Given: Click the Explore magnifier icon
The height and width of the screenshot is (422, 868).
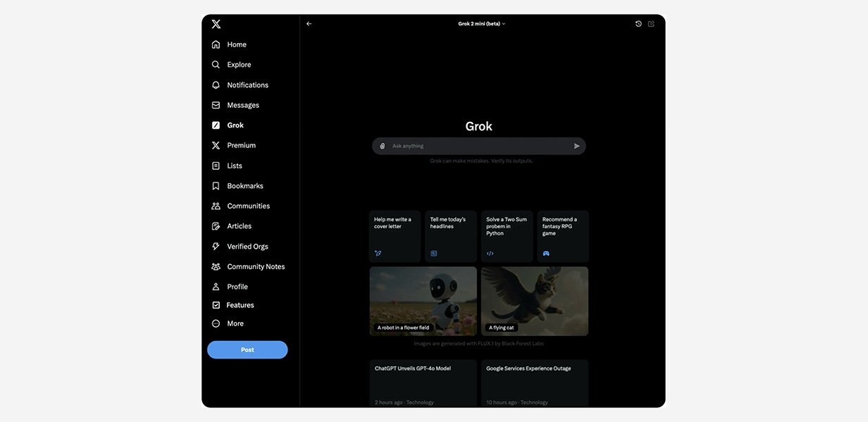Looking at the screenshot, I should 216,65.
